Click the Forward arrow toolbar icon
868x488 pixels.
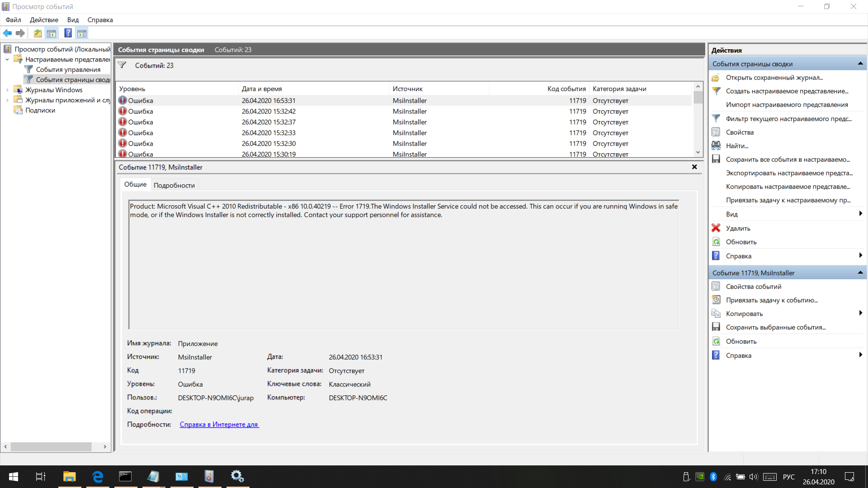20,33
